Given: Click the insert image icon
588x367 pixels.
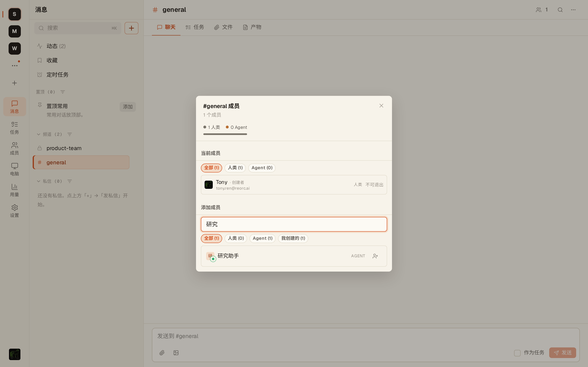Looking at the screenshot, I should 176,353.
